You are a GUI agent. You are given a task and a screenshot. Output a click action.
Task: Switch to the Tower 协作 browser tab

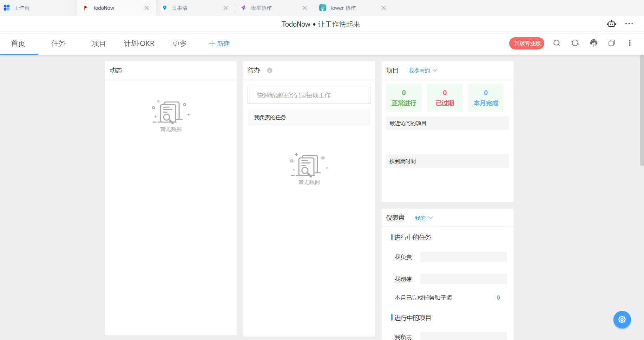pyautogui.click(x=353, y=8)
